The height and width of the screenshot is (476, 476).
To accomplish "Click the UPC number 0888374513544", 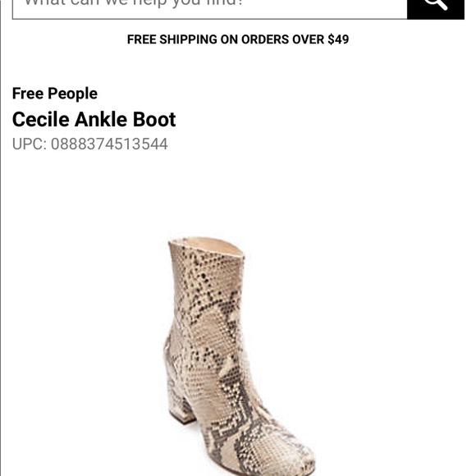I will click(109, 144).
